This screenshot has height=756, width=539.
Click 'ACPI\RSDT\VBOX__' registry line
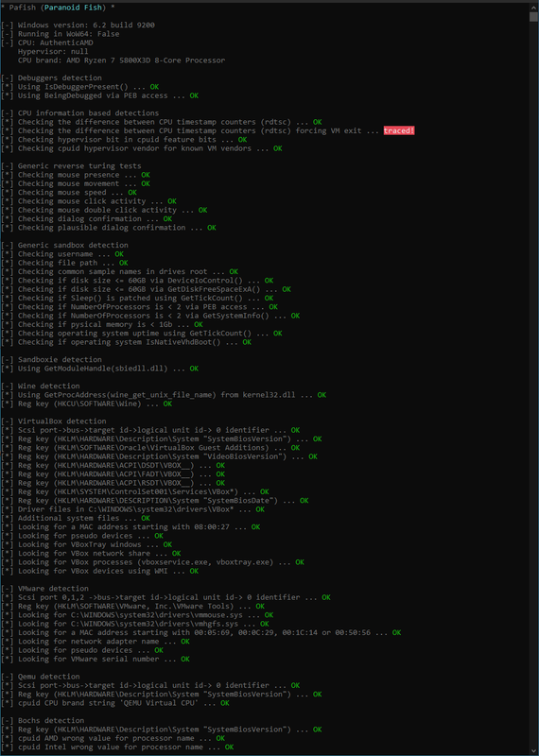coord(113,483)
